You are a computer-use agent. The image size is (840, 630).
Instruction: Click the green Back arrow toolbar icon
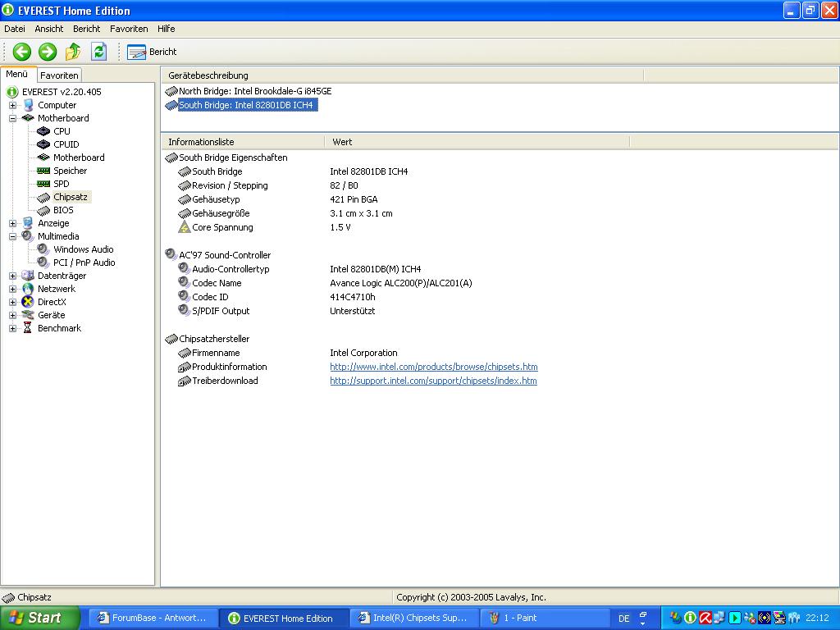tap(22, 52)
